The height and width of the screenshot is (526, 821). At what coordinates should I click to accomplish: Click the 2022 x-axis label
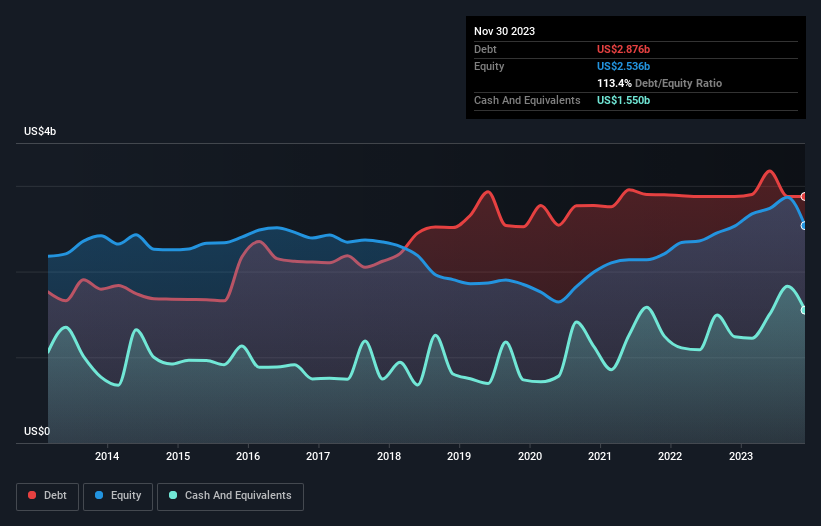tap(670, 456)
